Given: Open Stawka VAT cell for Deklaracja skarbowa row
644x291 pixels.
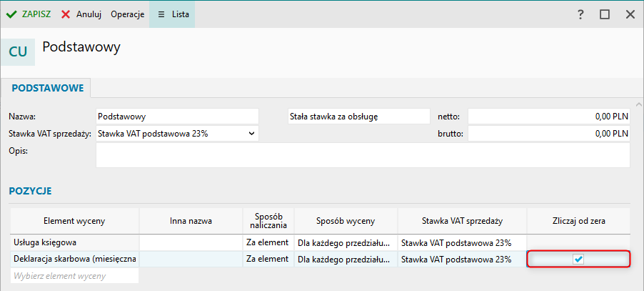Looking at the screenshot, I should tap(461, 259).
